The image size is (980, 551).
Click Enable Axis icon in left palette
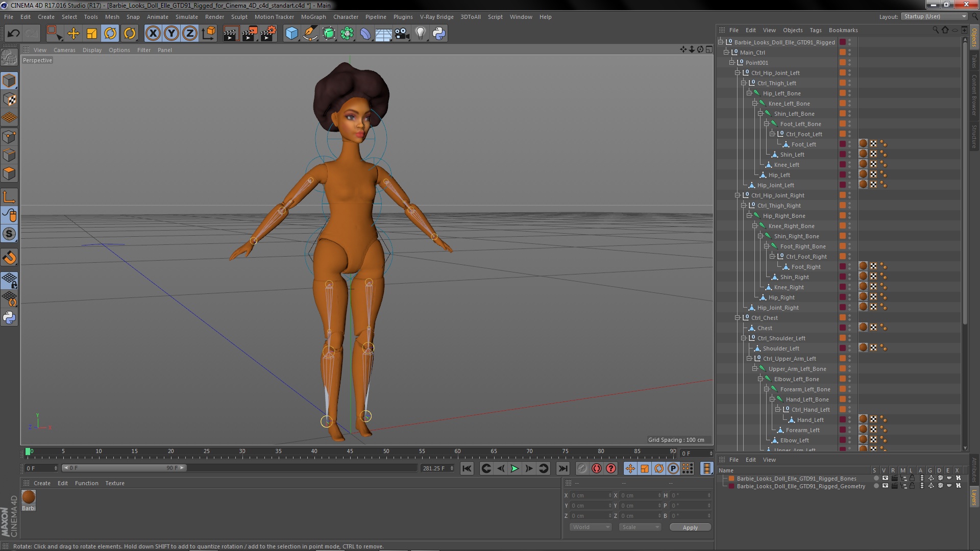pyautogui.click(x=9, y=197)
